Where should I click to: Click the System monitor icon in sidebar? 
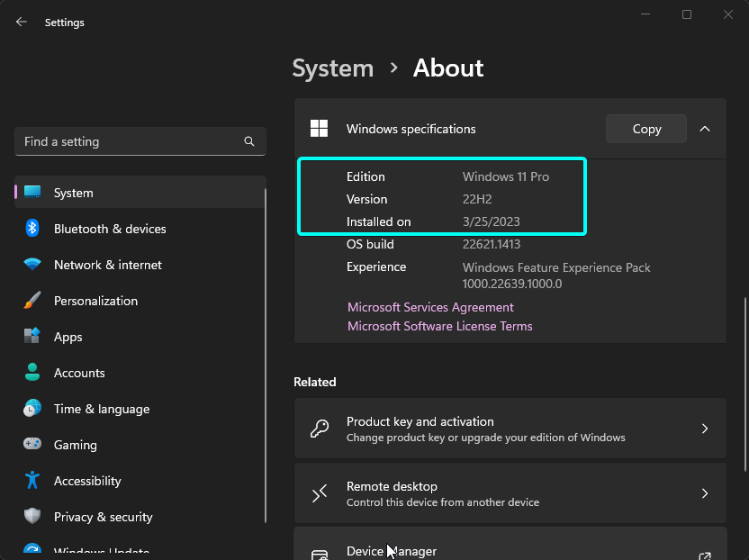32,192
